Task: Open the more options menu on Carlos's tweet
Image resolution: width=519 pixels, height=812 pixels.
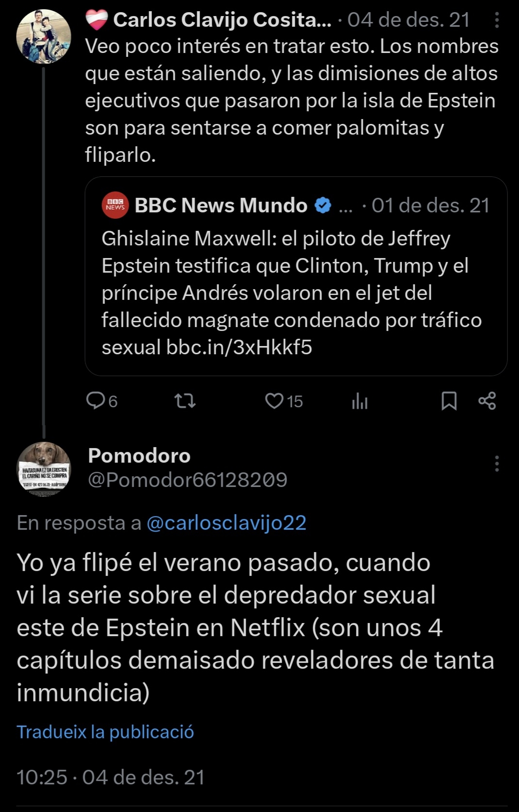Action: click(x=497, y=20)
